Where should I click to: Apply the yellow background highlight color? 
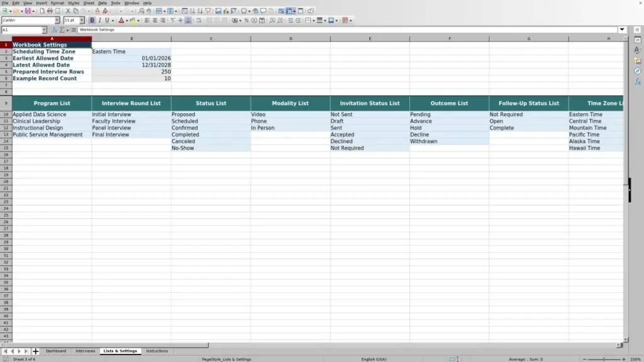click(x=133, y=21)
